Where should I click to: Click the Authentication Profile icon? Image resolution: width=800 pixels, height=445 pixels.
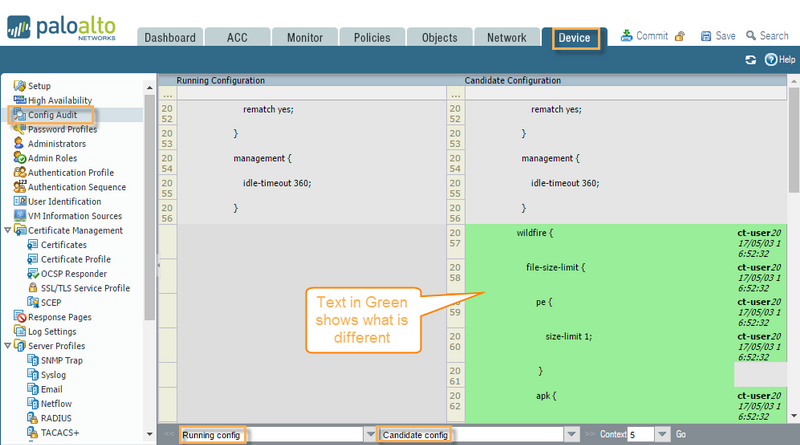tap(19, 172)
